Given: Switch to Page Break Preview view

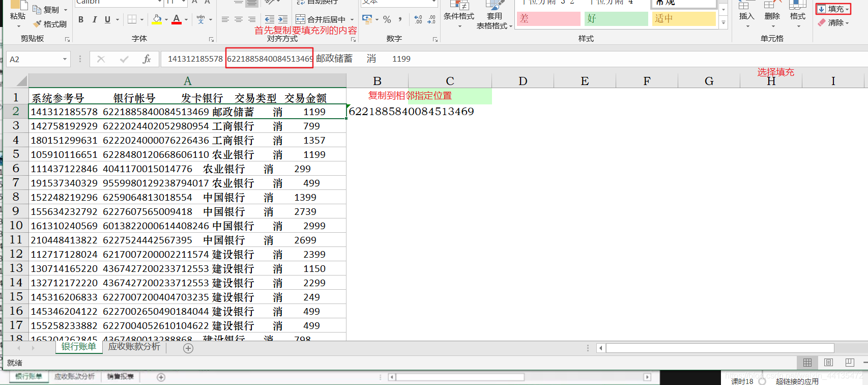Looking at the screenshot, I should [x=850, y=363].
